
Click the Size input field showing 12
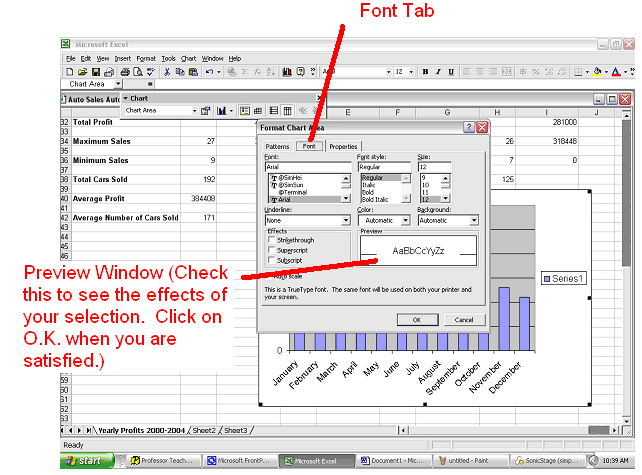coord(434,167)
